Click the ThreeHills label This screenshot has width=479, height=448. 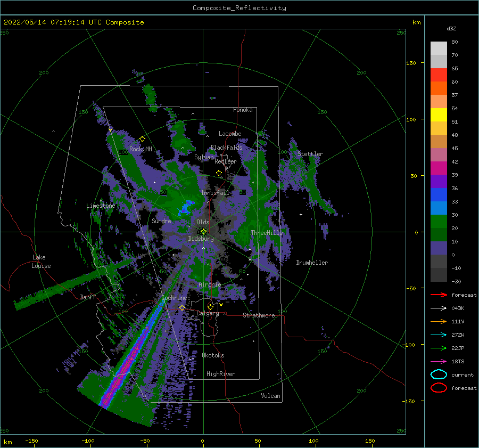point(267,233)
